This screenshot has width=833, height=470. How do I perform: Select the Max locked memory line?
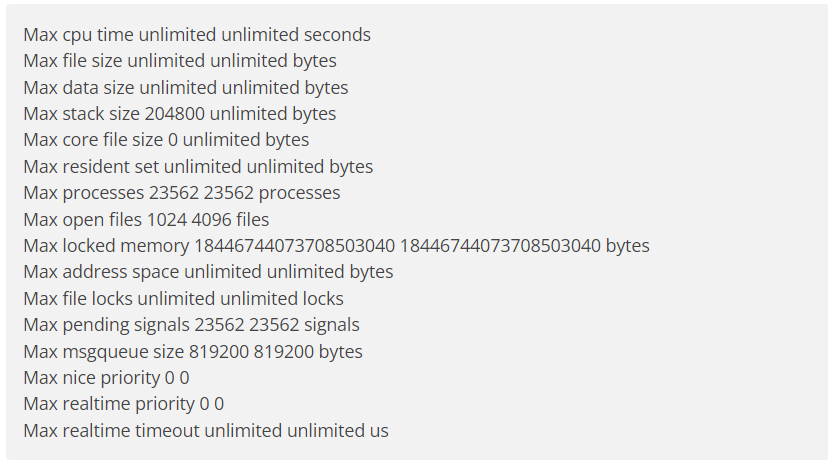coord(336,245)
